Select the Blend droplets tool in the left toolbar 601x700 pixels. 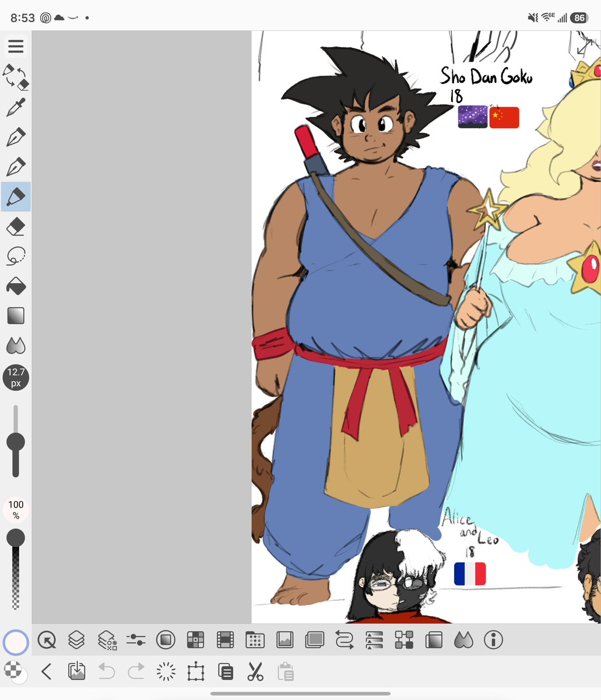[16, 346]
